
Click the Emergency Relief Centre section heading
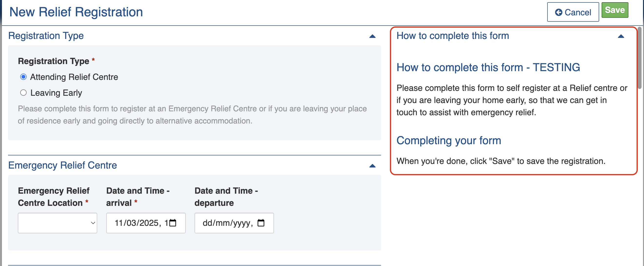pyautogui.click(x=62, y=165)
